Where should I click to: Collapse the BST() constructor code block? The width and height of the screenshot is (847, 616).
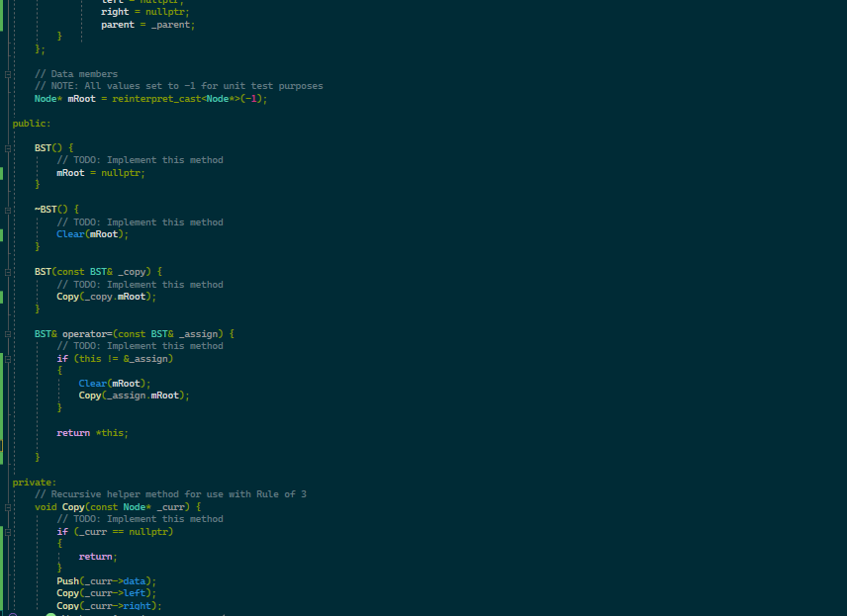point(8,146)
